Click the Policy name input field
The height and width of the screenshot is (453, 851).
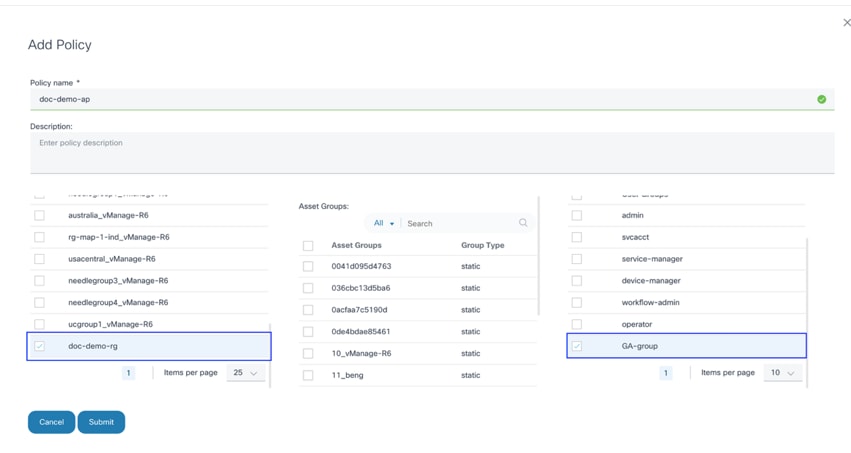(420, 100)
